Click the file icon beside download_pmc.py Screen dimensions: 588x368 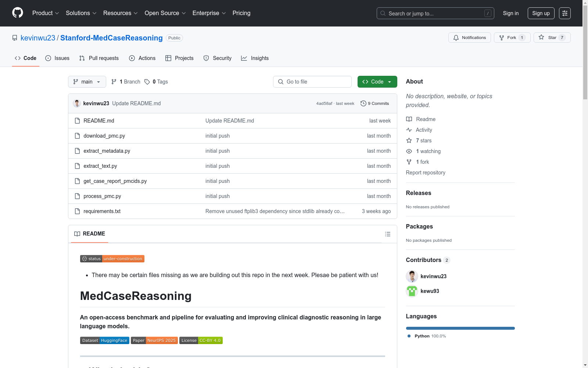click(x=77, y=136)
